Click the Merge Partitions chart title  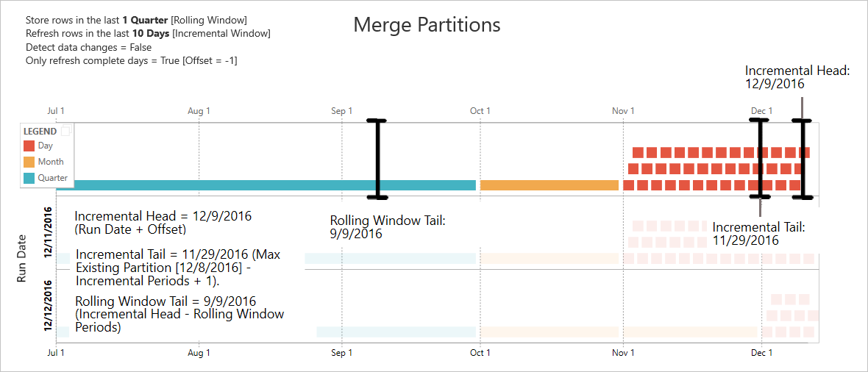coord(427,24)
